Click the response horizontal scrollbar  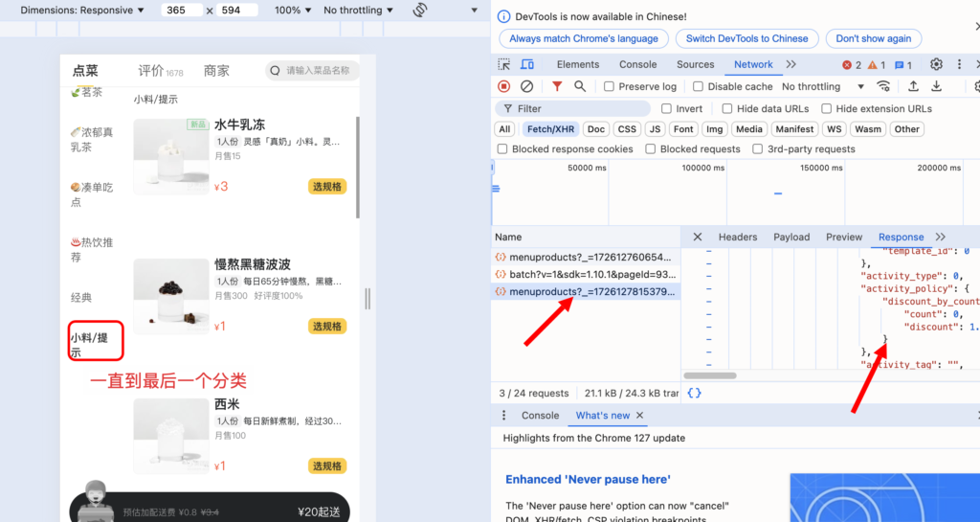(x=710, y=375)
